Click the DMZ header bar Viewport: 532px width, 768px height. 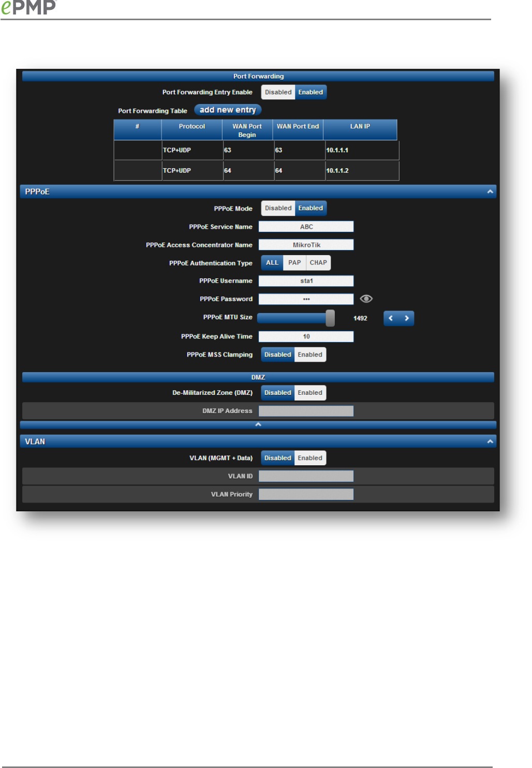coord(258,377)
